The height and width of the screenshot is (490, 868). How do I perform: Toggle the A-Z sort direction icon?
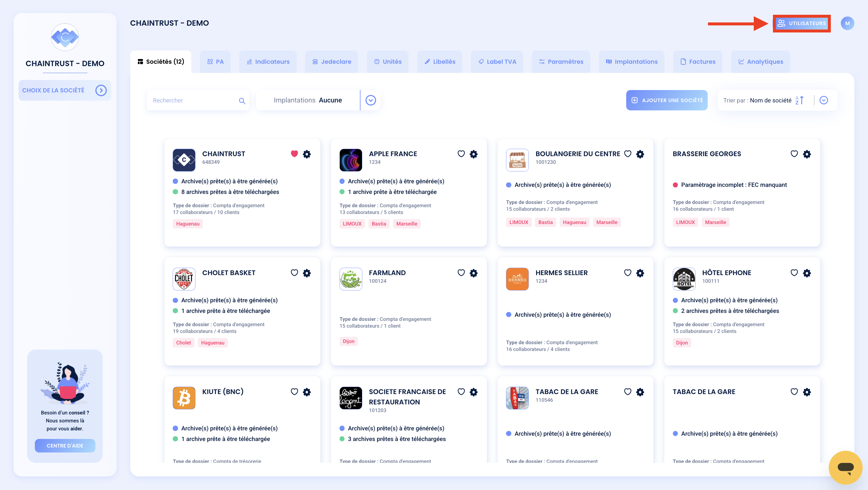800,100
